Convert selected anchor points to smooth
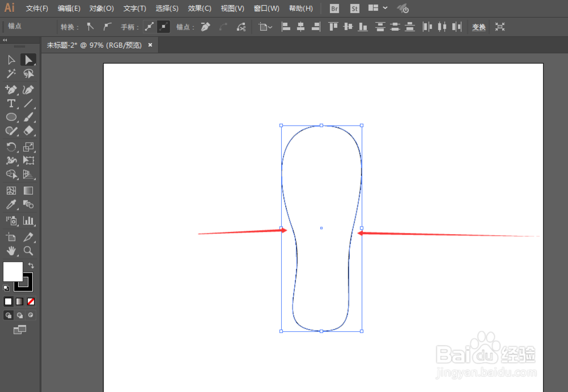 tap(107, 27)
